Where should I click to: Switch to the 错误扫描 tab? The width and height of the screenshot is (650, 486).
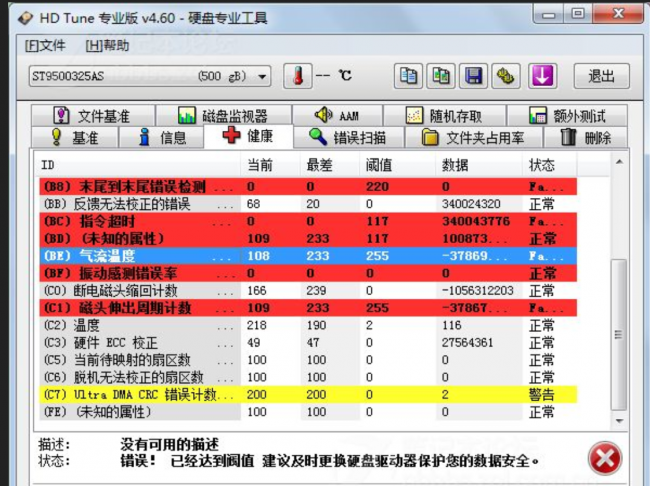click(348, 137)
